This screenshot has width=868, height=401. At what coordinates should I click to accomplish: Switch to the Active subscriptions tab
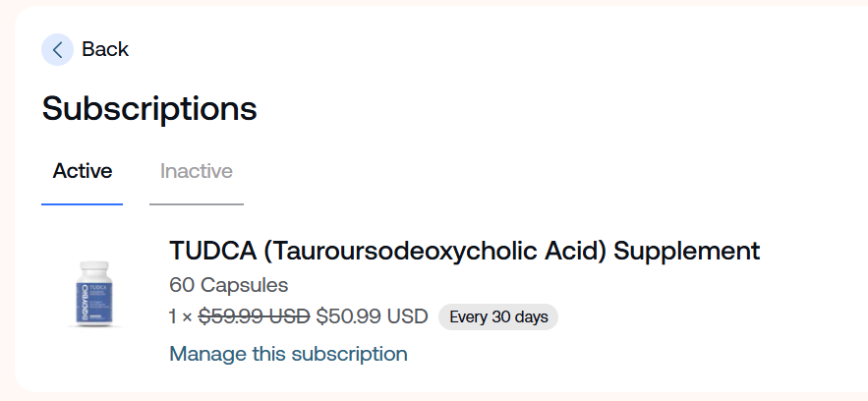pos(83,171)
